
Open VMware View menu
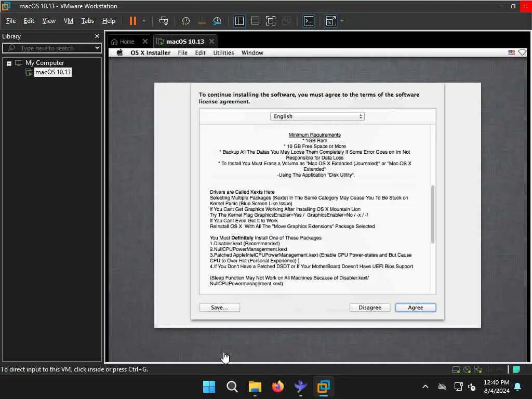click(49, 21)
